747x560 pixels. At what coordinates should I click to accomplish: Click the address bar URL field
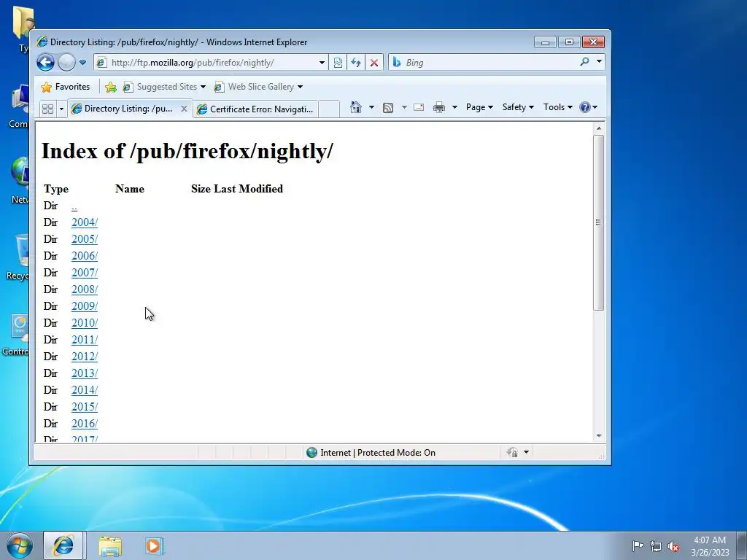pos(207,63)
